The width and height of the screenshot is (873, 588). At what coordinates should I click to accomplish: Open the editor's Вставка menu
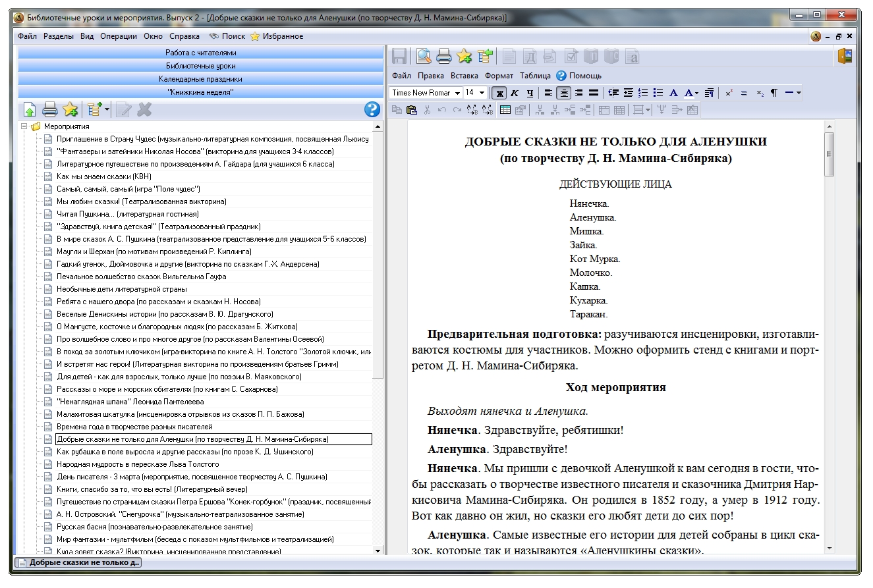465,76
